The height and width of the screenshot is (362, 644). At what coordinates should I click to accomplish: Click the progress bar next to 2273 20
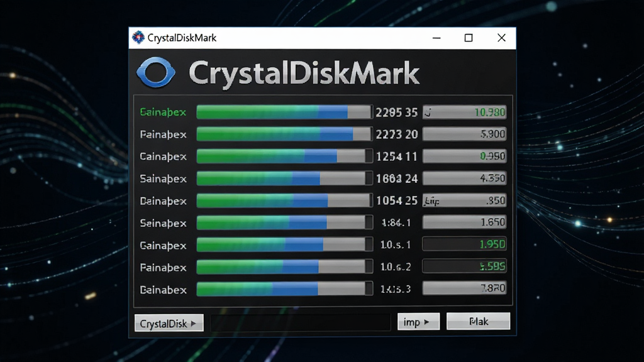[x=285, y=134]
